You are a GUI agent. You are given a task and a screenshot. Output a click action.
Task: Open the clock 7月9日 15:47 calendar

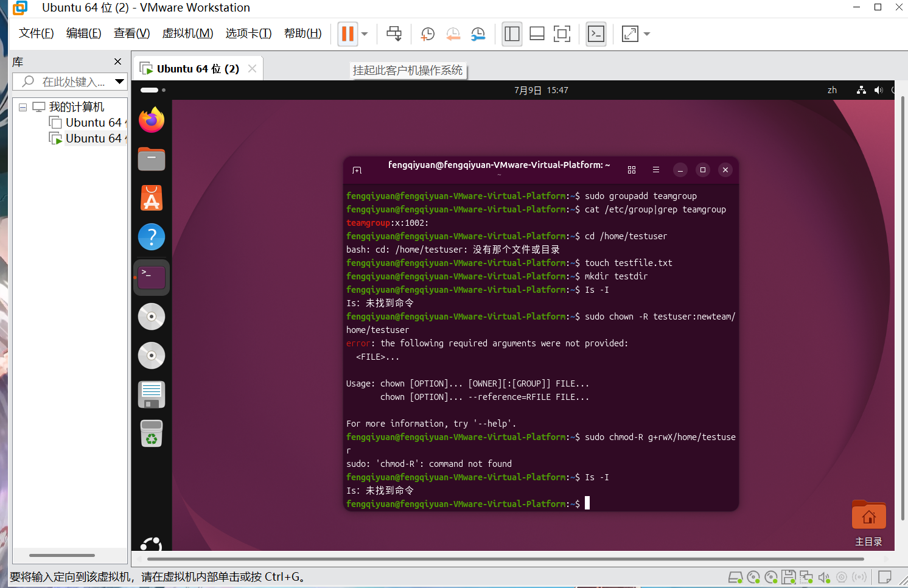coord(541,90)
